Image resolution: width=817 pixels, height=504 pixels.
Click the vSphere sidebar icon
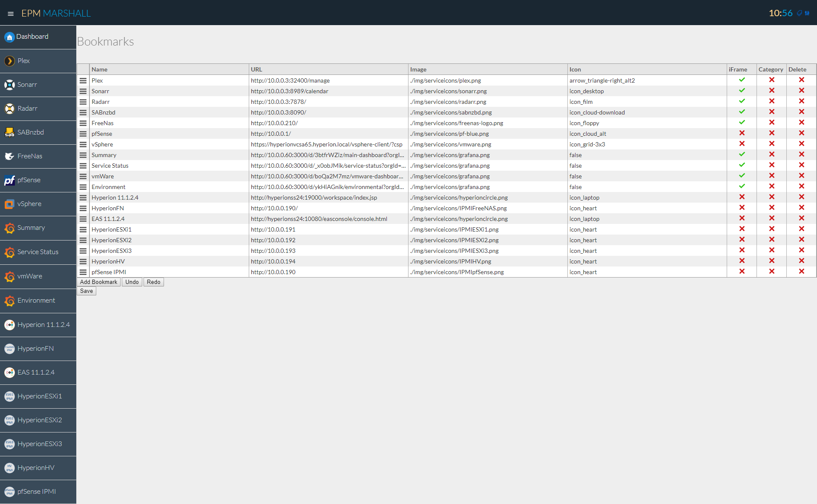(9, 204)
